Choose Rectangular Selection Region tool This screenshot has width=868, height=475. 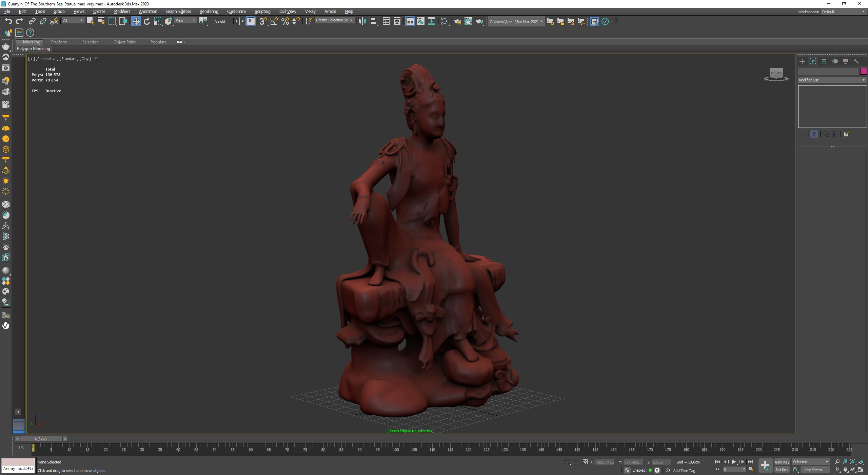[112, 21]
